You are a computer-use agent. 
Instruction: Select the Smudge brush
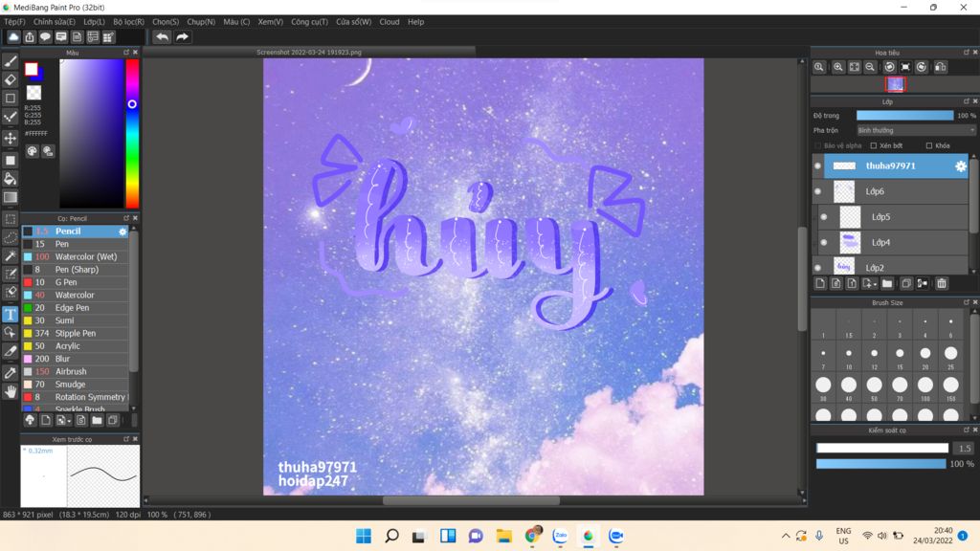click(76, 385)
